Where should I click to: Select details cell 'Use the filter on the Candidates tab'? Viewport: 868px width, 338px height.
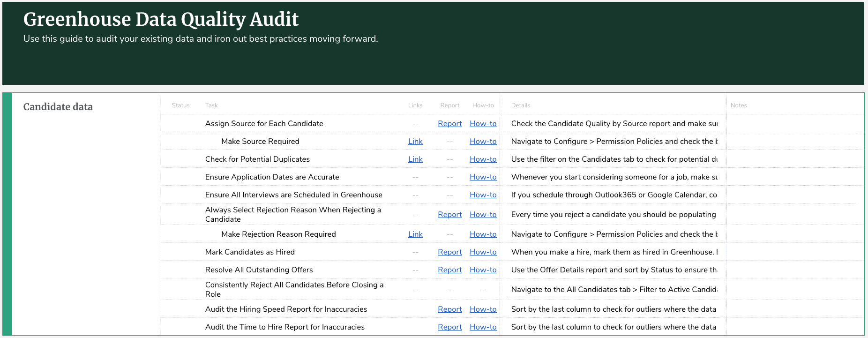[x=614, y=159]
